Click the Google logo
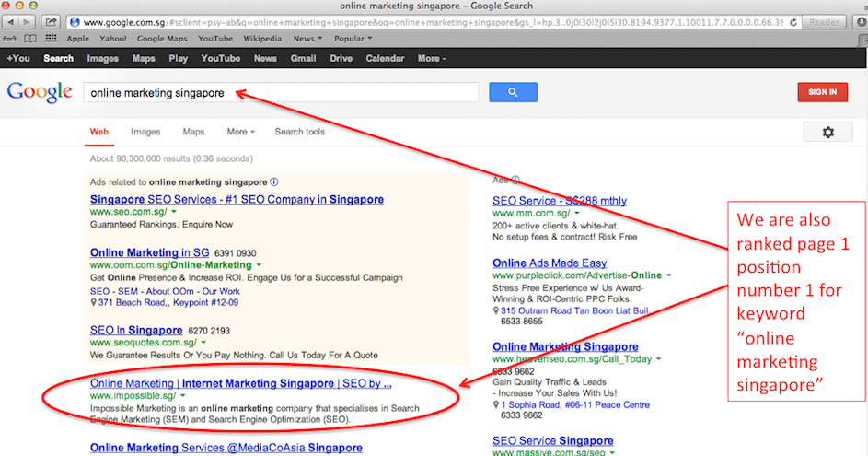The width and height of the screenshot is (868, 456). point(40,92)
